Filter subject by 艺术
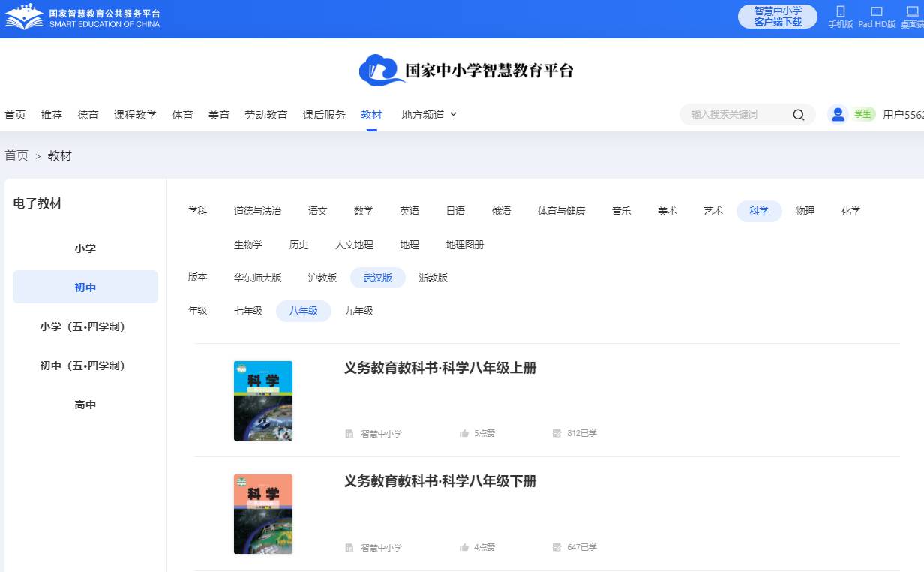 click(713, 211)
